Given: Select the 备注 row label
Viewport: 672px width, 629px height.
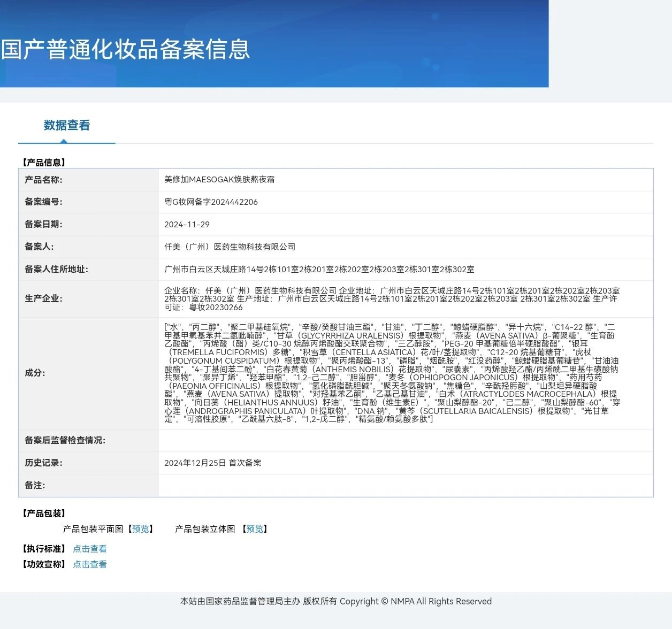Looking at the screenshot, I should coord(35,486).
